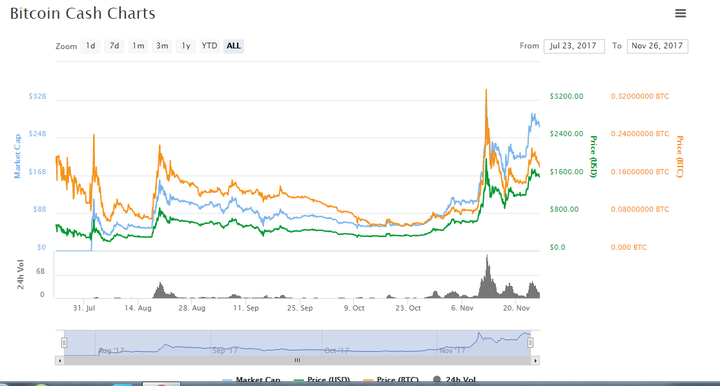
Task: Click the $1600.00 price axis label
Action: pos(567,172)
